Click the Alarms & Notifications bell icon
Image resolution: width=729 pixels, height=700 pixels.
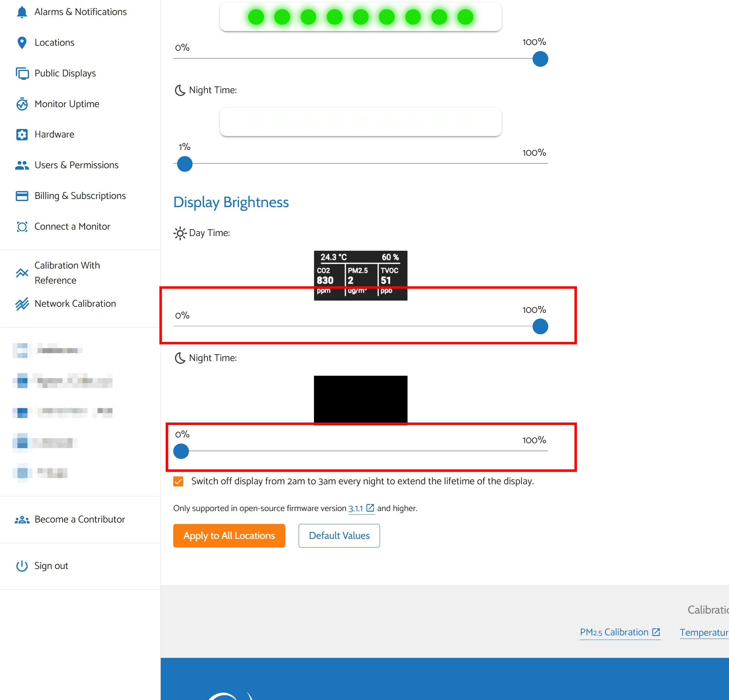click(22, 12)
